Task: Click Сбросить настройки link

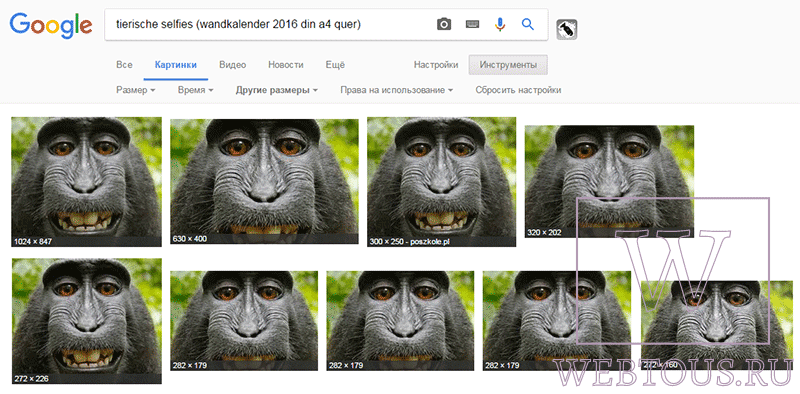Action: point(518,90)
